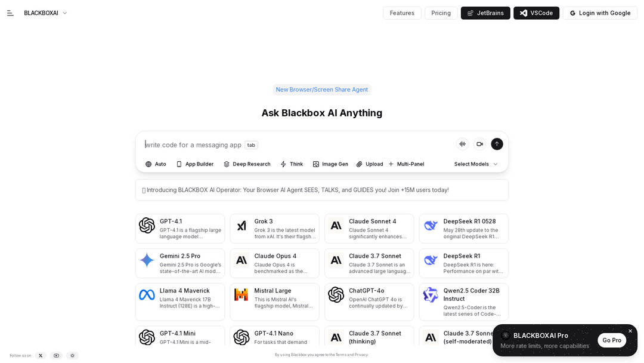Select the Claude 3.7 Sonnet model card

click(x=369, y=263)
